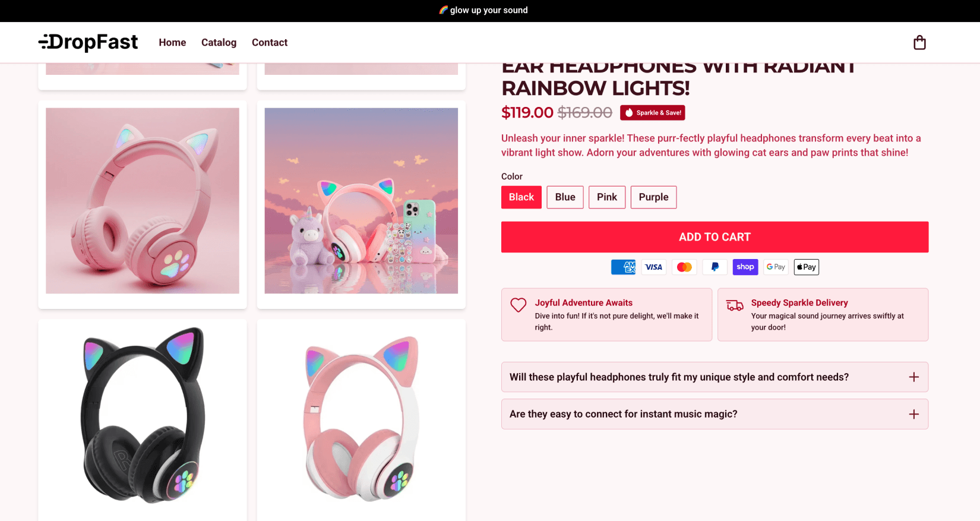The height and width of the screenshot is (521, 980).
Task: Open the Contact page
Action: [x=270, y=43]
